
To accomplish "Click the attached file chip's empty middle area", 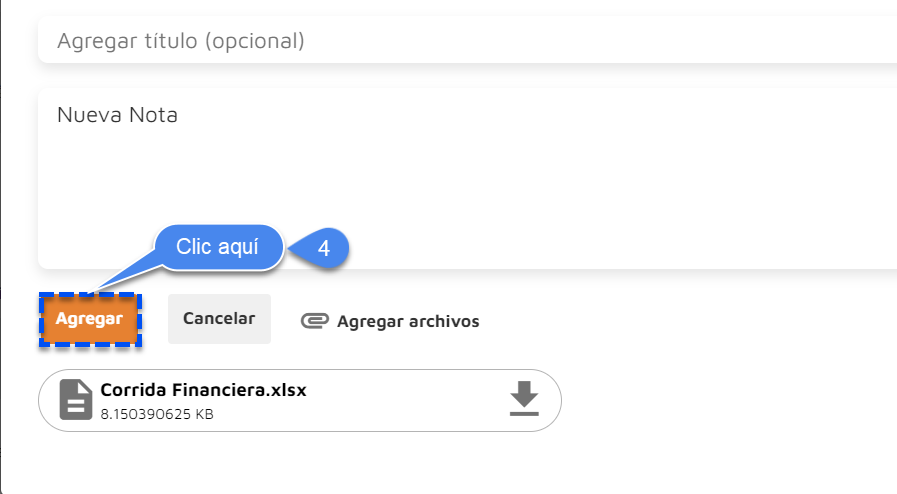I will 406,400.
